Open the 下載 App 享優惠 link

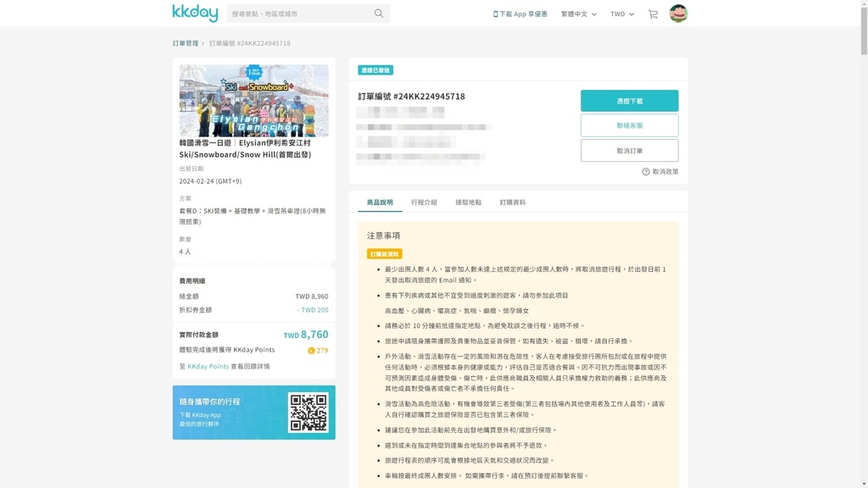(520, 14)
